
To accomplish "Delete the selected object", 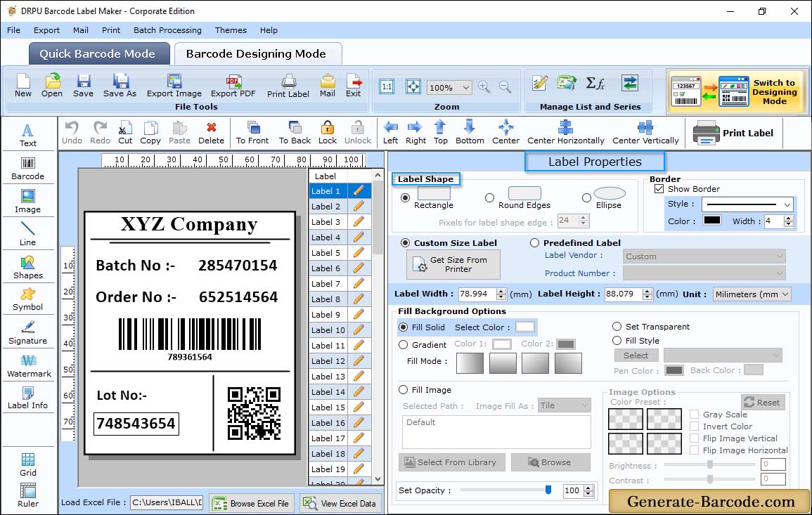I will coord(212,133).
